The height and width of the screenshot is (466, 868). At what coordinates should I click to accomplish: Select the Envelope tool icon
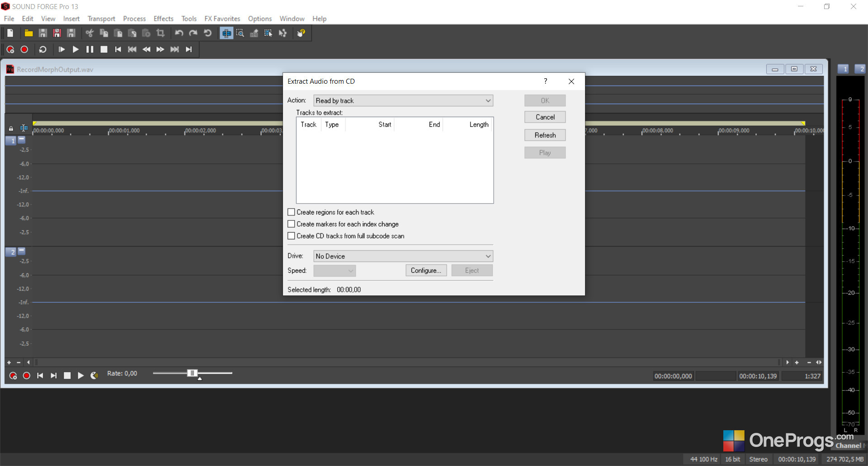(283, 33)
